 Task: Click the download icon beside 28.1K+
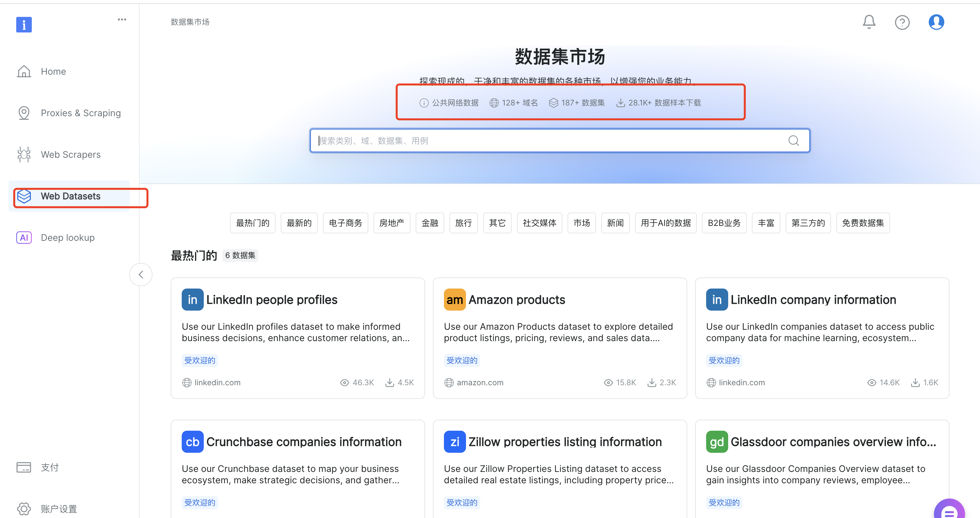620,103
